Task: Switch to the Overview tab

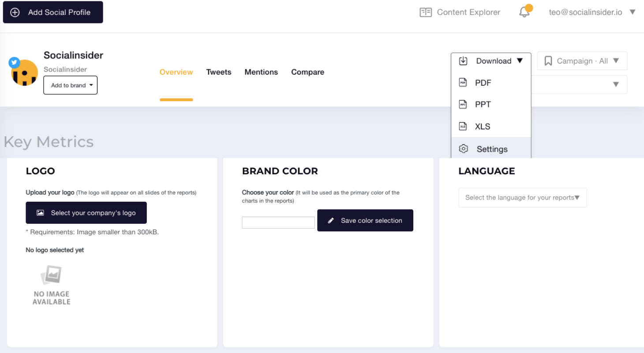Action: [176, 72]
